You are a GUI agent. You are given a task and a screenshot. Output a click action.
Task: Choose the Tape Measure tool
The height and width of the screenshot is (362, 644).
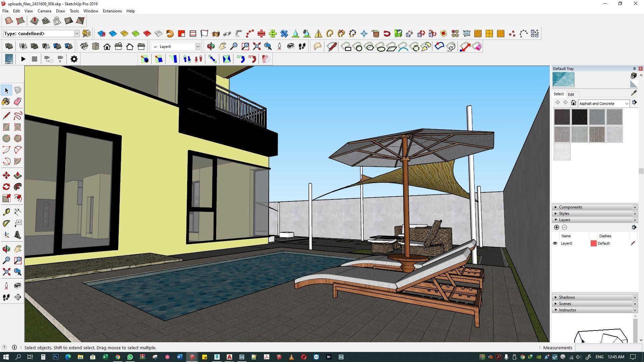click(6, 212)
